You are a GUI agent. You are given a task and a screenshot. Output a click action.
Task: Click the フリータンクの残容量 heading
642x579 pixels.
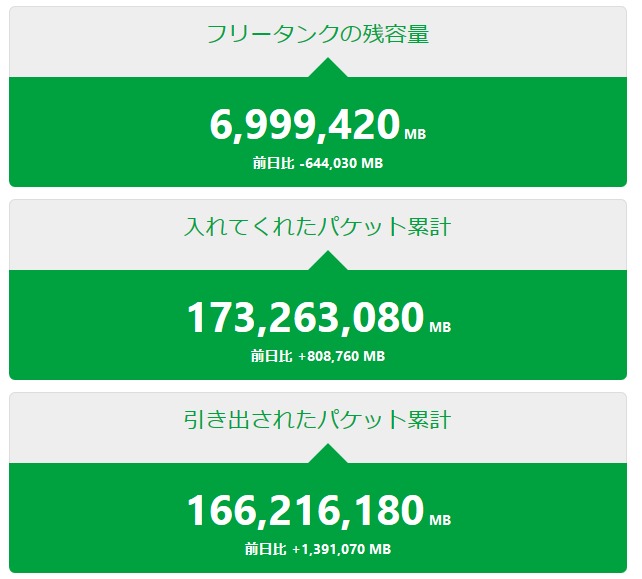(x=317, y=34)
